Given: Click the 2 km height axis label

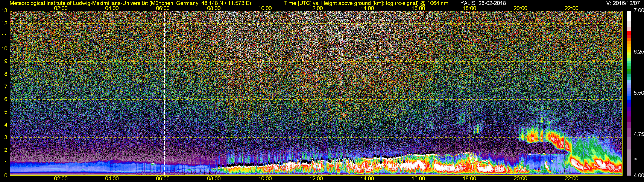Looking at the screenshot, I should [x=6, y=150].
